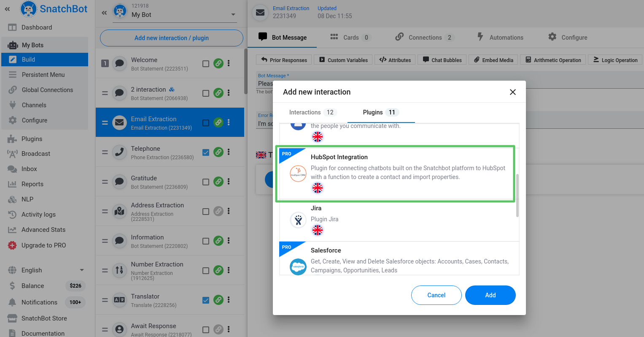The image size is (644, 337).
Task: Open Telephone interaction three-dot menu
Action: pyautogui.click(x=229, y=152)
